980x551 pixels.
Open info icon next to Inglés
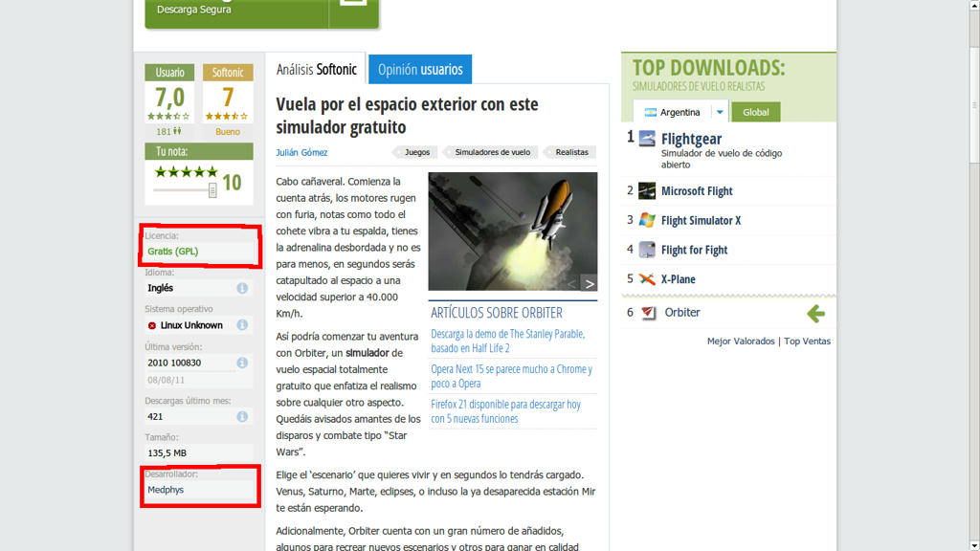(x=242, y=288)
